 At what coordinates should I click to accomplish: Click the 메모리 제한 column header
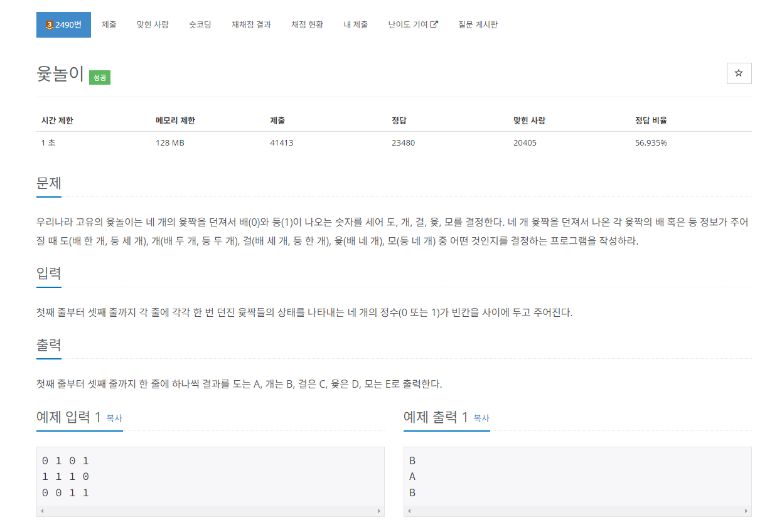pyautogui.click(x=175, y=120)
